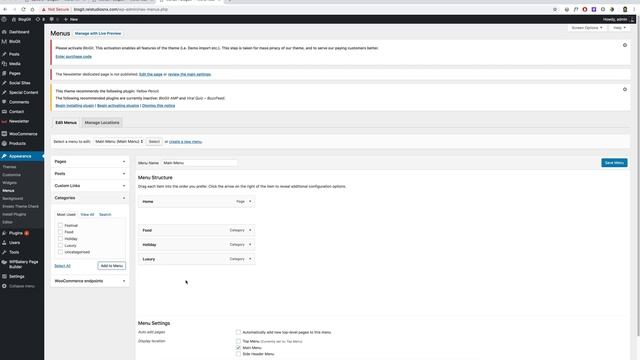Open Media library icon in sidebar
This screenshot has width=640, height=360.
(4, 64)
